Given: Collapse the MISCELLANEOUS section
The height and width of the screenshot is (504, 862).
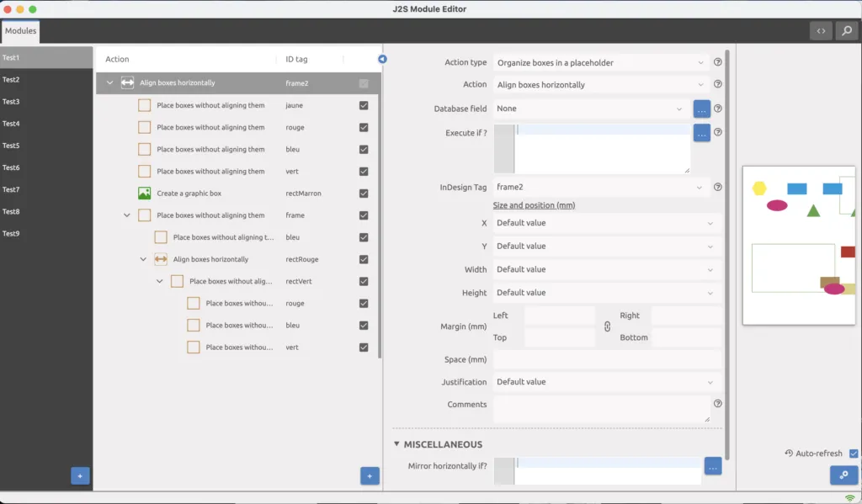Looking at the screenshot, I should (x=396, y=444).
